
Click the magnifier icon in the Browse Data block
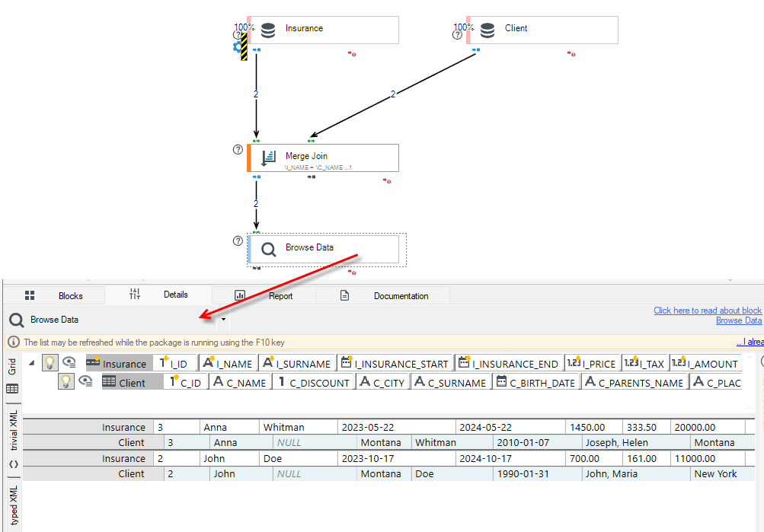[x=268, y=250]
